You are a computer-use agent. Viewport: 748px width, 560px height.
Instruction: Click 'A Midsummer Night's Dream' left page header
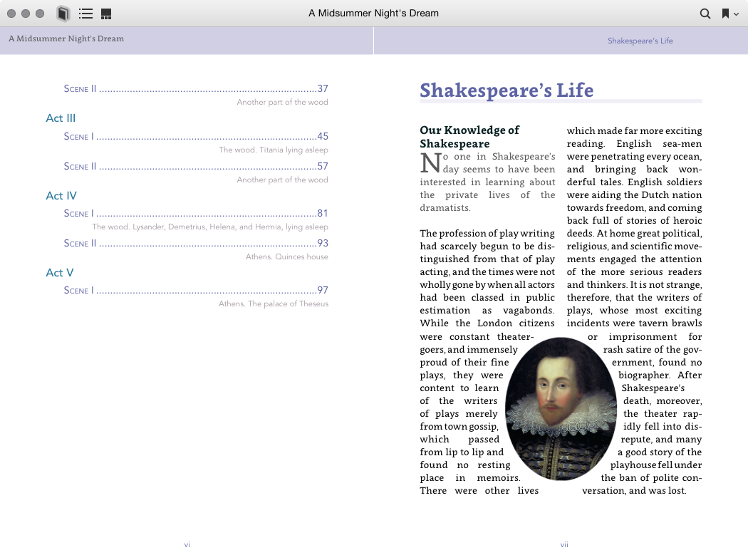click(66, 38)
